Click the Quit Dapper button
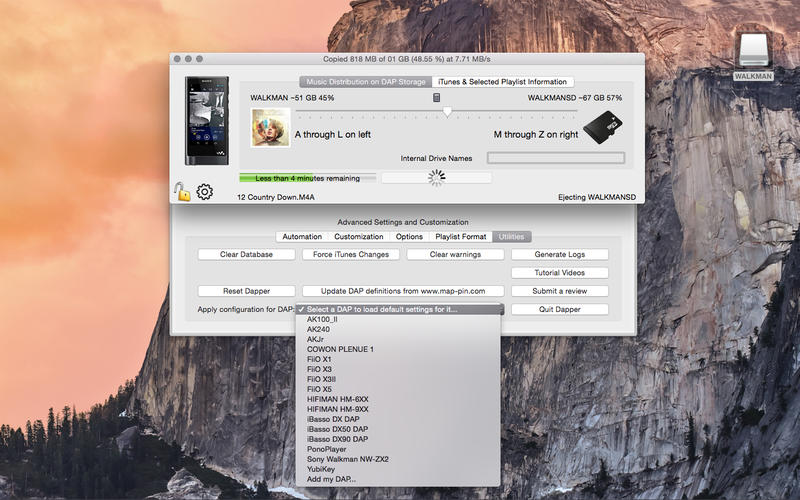800x500 pixels. [x=560, y=309]
